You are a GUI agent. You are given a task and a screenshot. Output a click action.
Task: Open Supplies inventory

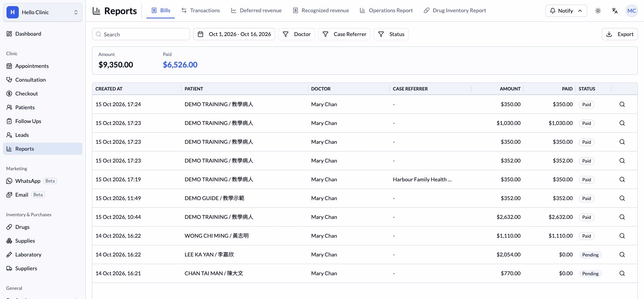point(43,241)
